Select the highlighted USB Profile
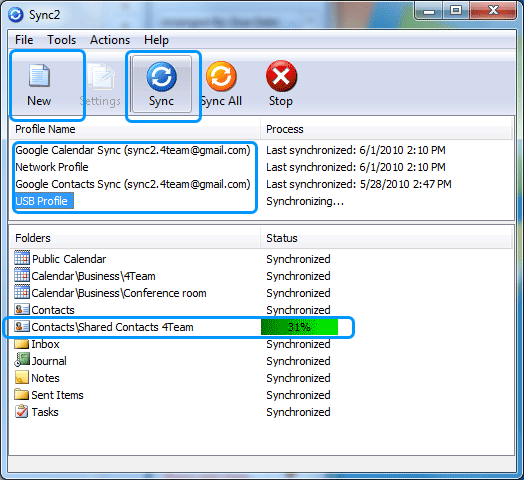 pyautogui.click(x=44, y=201)
